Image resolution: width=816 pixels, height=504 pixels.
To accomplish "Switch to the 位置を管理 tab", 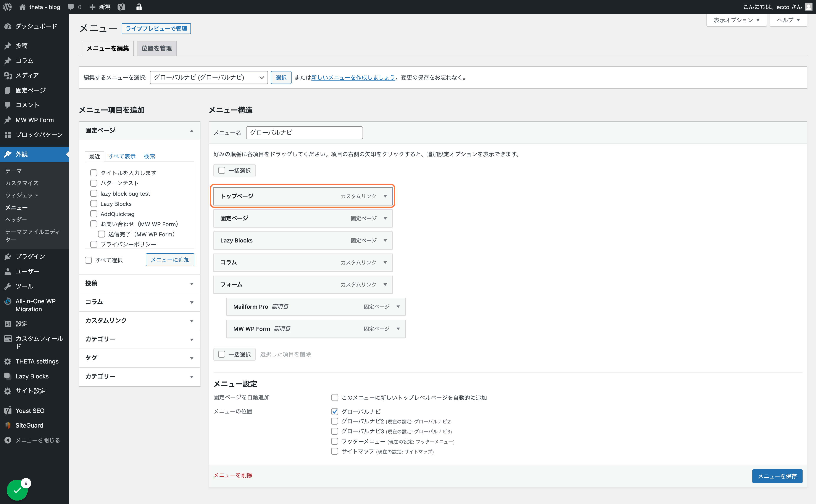I will (x=157, y=48).
